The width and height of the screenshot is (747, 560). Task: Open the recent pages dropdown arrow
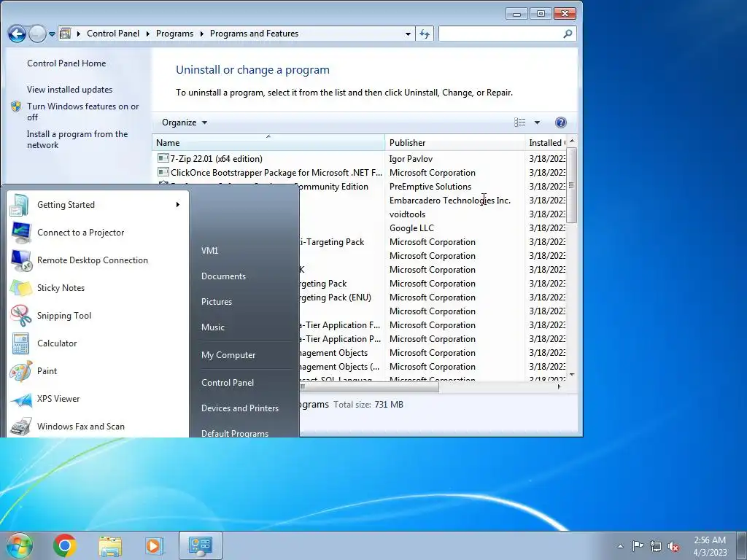pyautogui.click(x=53, y=34)
